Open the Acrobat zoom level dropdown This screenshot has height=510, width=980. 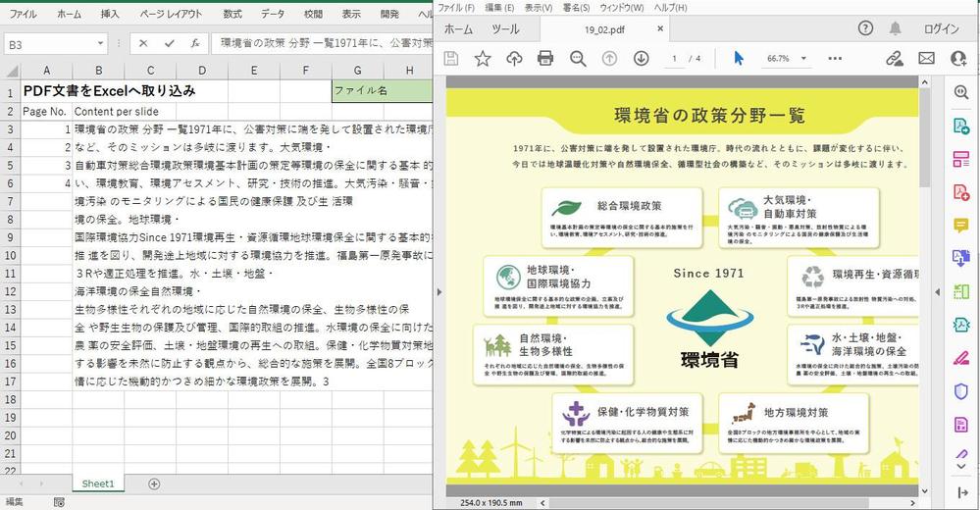pos(803,58)
